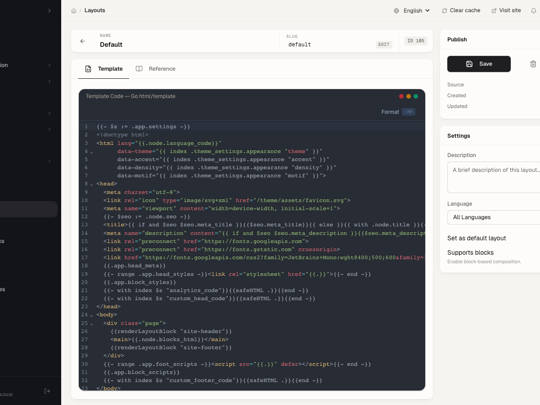
Task: Click the Description text area
Action: [494, 177]
